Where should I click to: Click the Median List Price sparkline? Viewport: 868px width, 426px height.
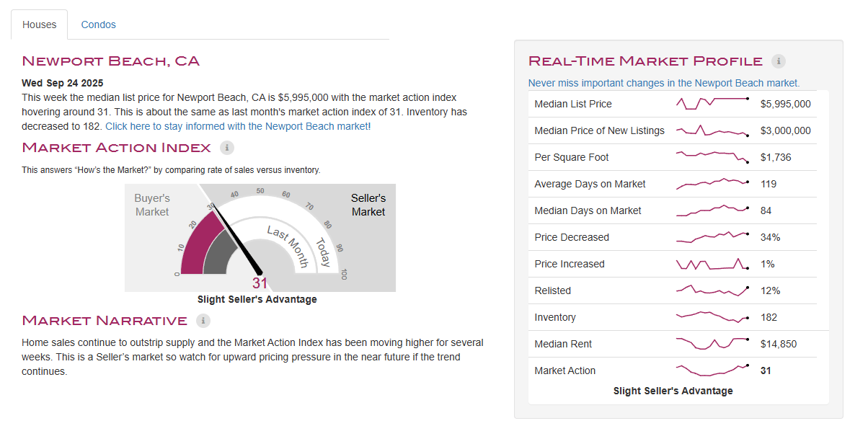pyautogui.click(x=712, y=104)
